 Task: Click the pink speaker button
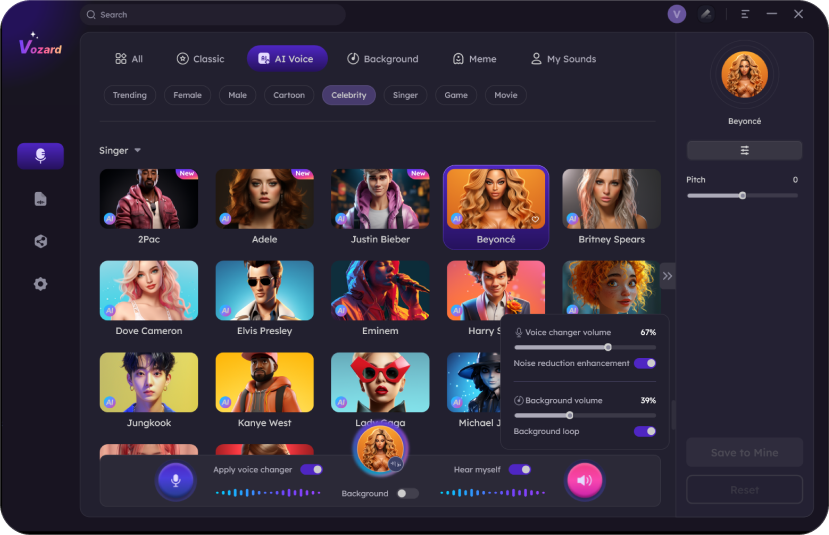point(584,481)
